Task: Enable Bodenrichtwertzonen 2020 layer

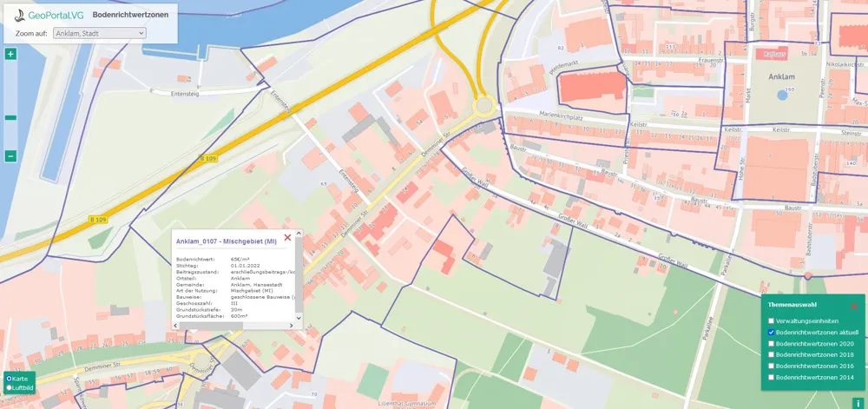Action: pos(772,344)
